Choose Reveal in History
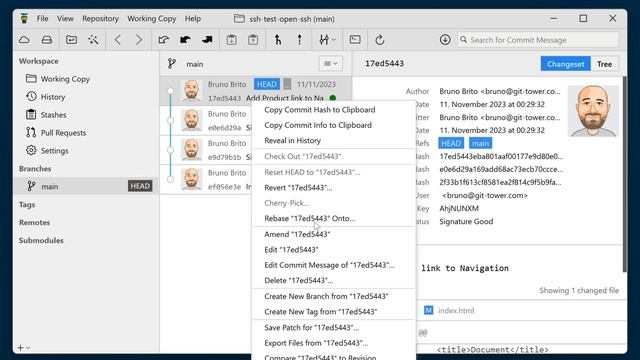Screen dimensions: 640x360 [x=334, y=141]
